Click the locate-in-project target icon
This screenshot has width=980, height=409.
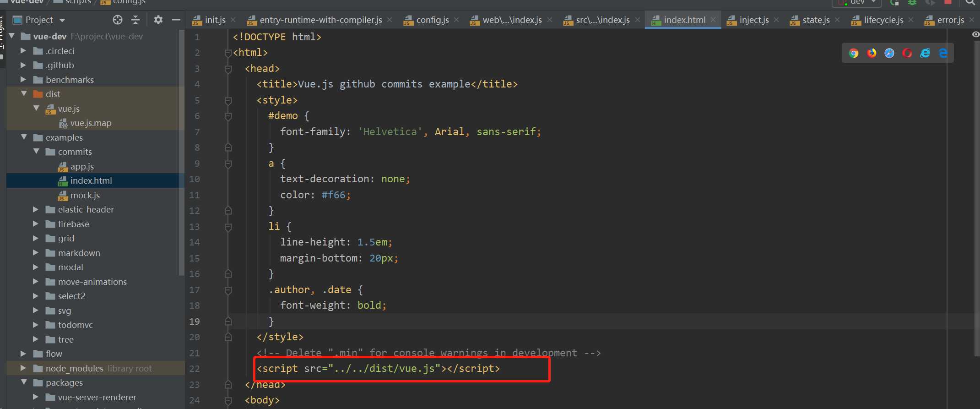pos(118,20)
